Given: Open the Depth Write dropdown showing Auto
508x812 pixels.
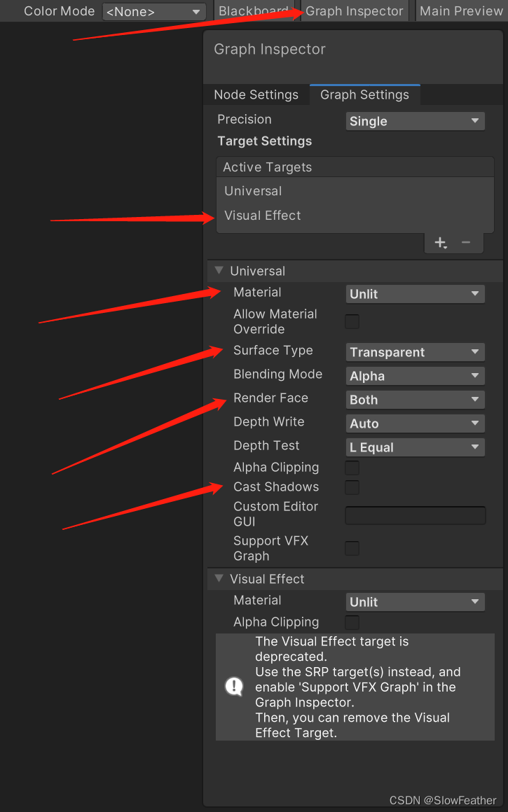Looking at the screenshot, I should click(414, 423).
